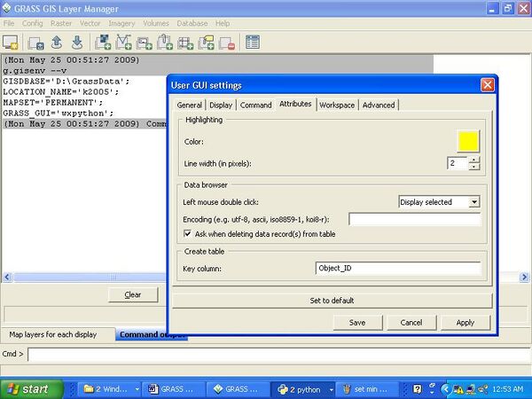Expand the '2 Wind...' taskbar group arrow
Viewport: 532px width, 399px height.
coord(137,389)
